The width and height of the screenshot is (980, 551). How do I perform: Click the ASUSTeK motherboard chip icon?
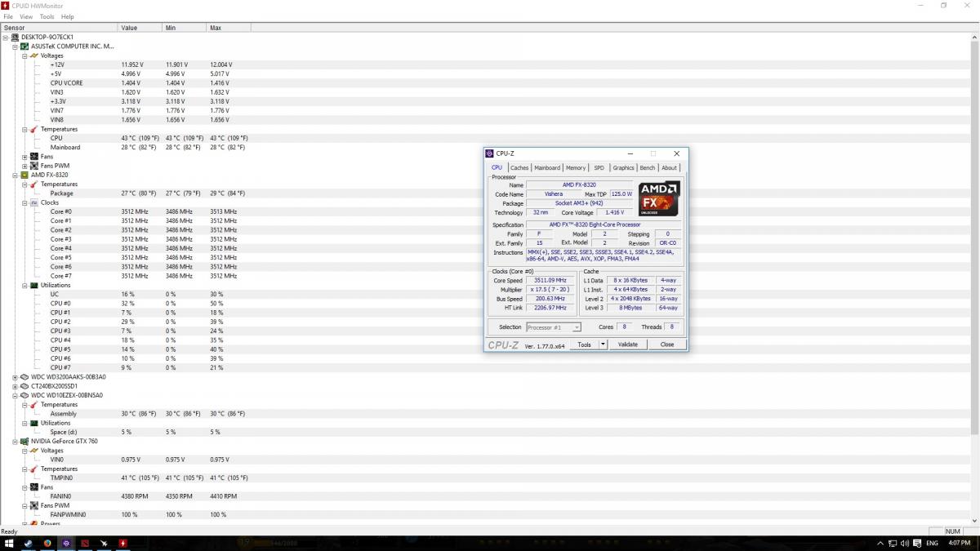coord(24,47)
